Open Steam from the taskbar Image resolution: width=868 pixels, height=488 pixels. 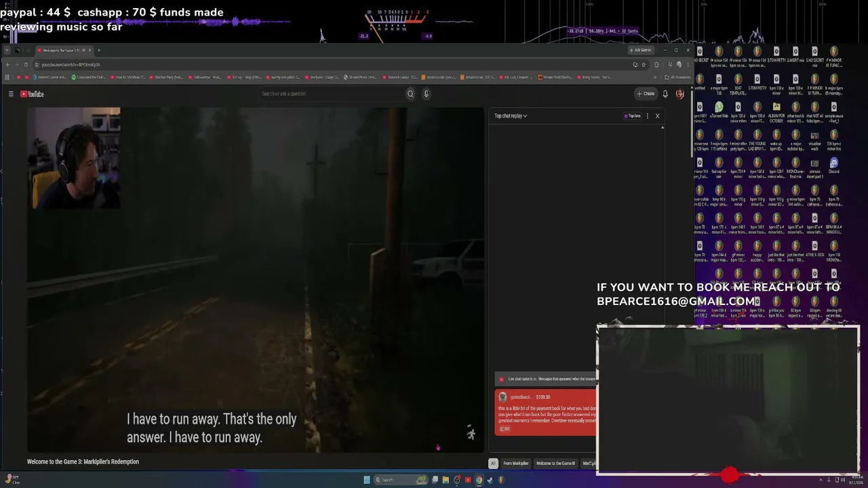tap(490, 480)
